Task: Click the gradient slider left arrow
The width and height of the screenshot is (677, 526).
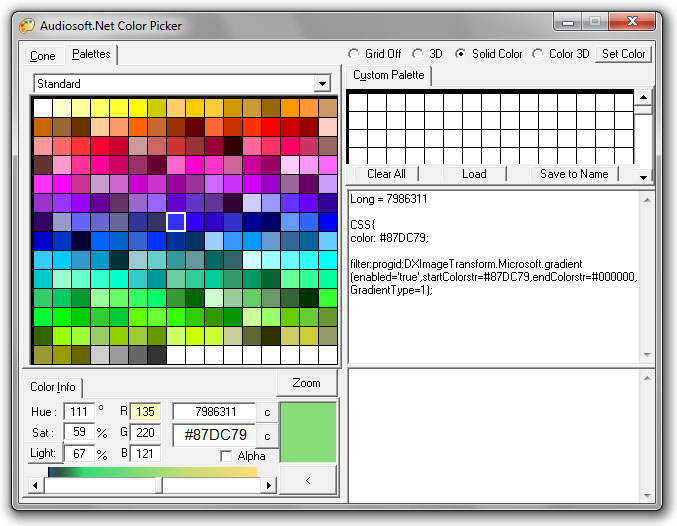Action: click(35, 485)
